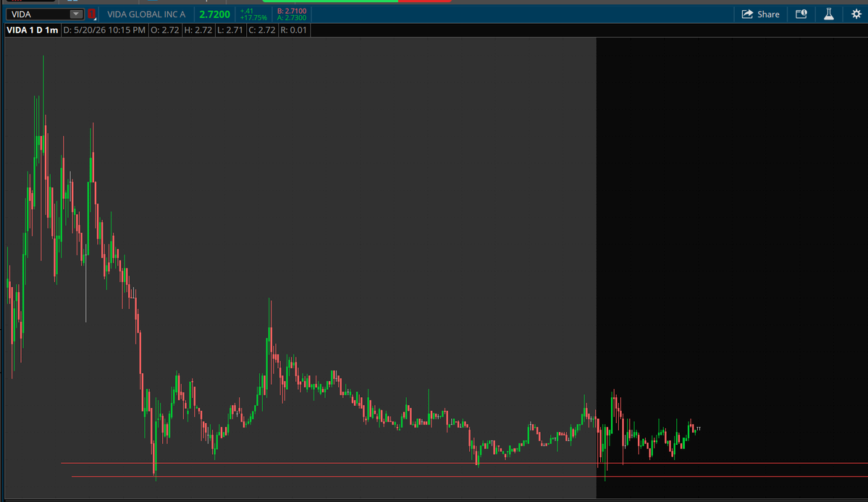Open the chart info window icon
The height and width of the screenshot is (502, 868).
(x=801, y=14)
